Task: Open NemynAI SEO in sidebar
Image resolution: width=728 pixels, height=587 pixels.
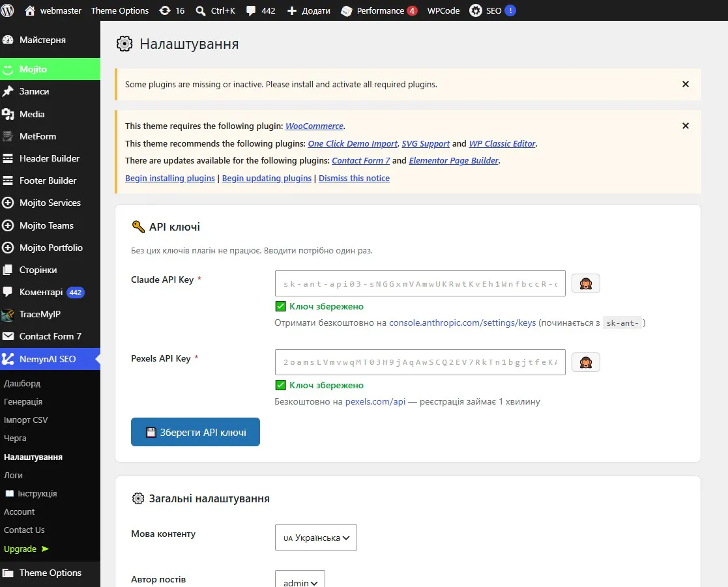Action: 50,359
